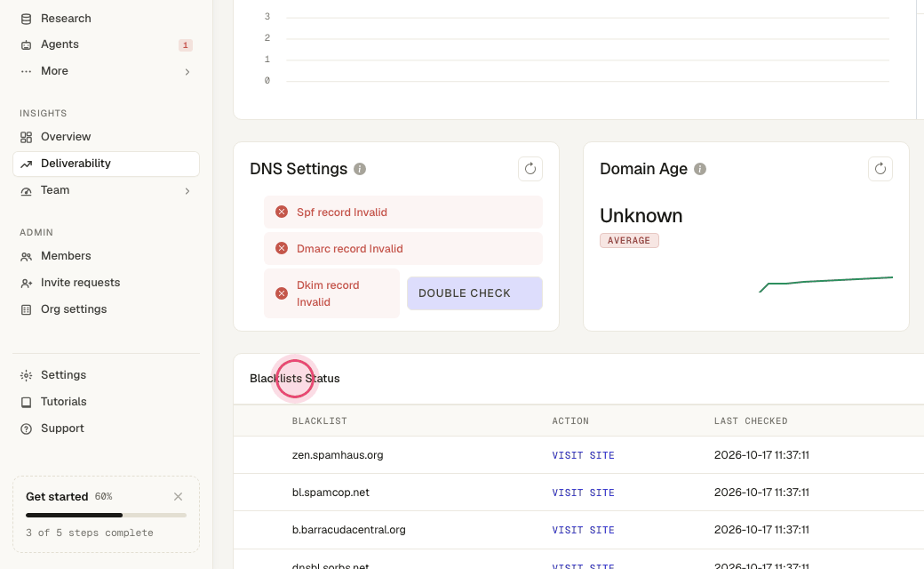The image size is (924, 569).
Task: Click the Get started title
Action: pos(57,496)
